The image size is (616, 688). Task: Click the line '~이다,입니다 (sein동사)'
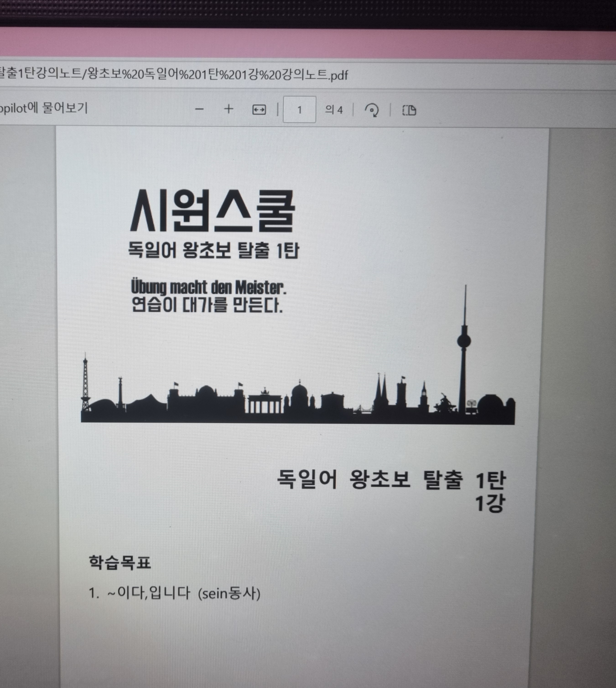[x=184, y=594]
